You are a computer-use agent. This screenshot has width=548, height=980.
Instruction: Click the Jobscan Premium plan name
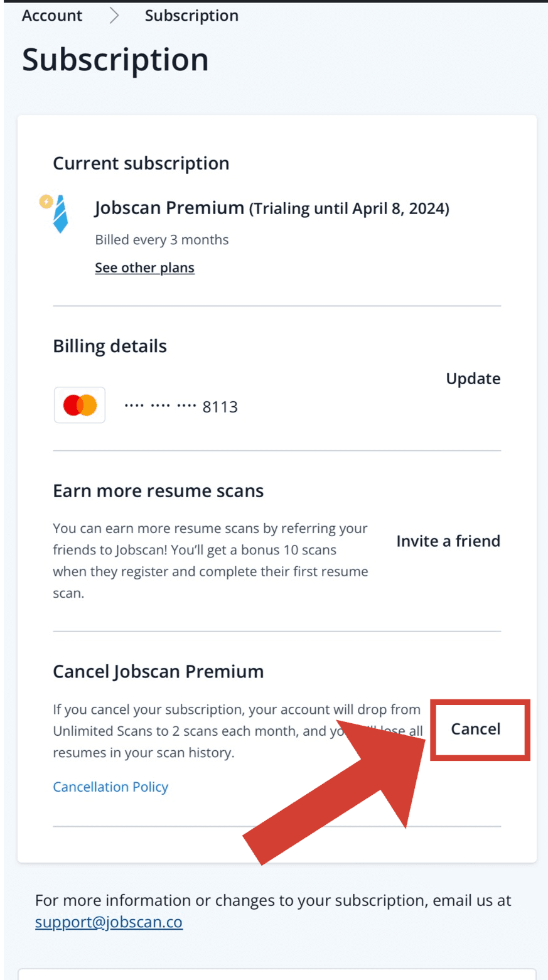[x=169, y=208]
